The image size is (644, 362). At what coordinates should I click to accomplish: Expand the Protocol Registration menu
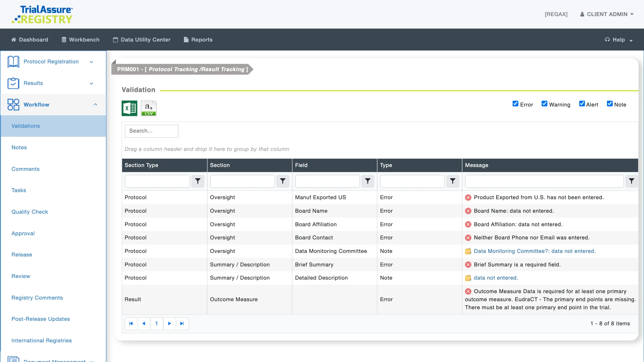tap(91, 62)
